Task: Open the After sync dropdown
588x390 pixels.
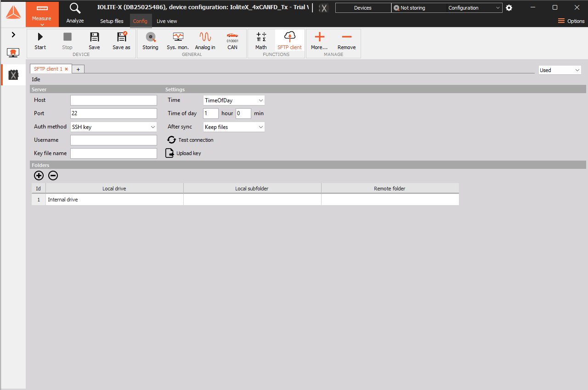Action: [234, 127]
